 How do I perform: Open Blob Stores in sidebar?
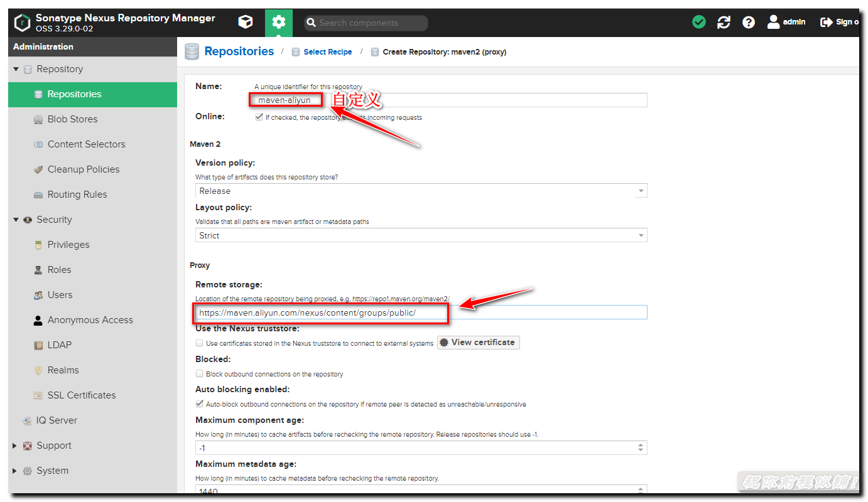tap(92, 119)
